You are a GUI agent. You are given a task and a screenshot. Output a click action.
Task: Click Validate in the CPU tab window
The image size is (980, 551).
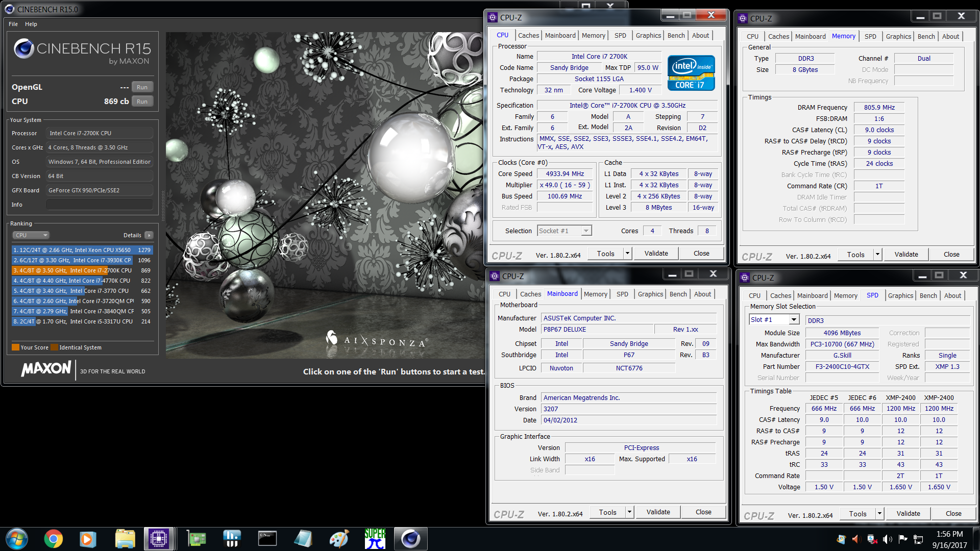pos(656,254)
